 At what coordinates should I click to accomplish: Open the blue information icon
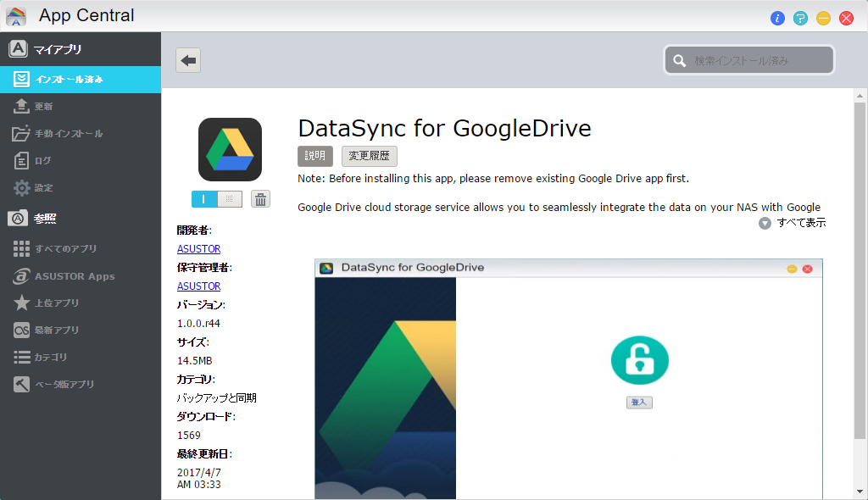tap(777, 18)
